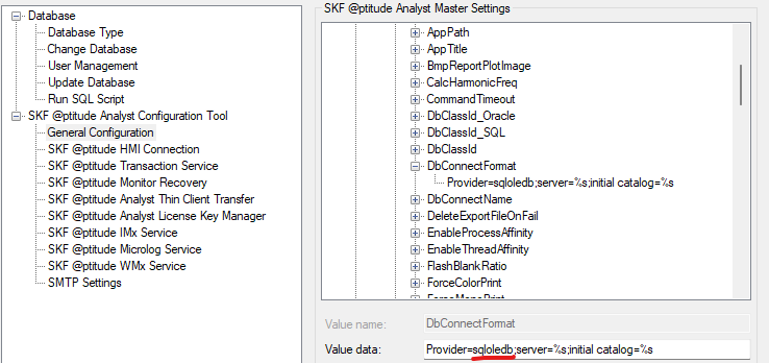Image resolution: width=769 pixels, height=363 pixels.
Task: Expand the AppPath setting
Action: coord(415,33)
